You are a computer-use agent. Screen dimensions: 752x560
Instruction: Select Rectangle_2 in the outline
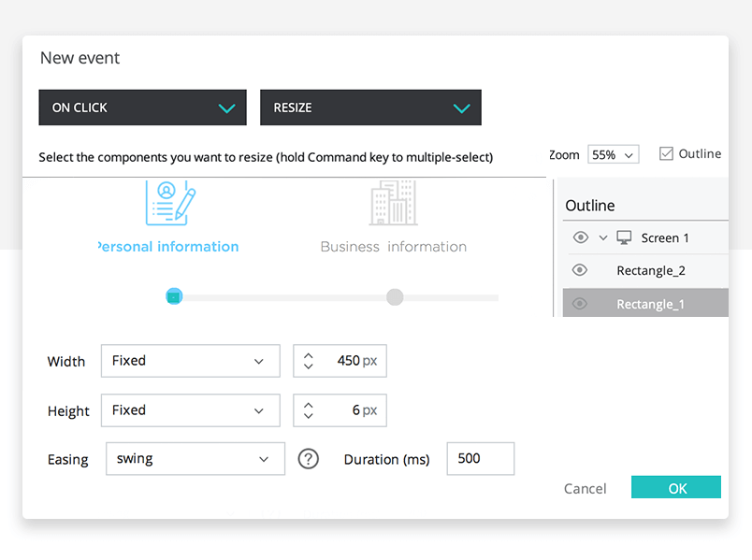(651, 271)
